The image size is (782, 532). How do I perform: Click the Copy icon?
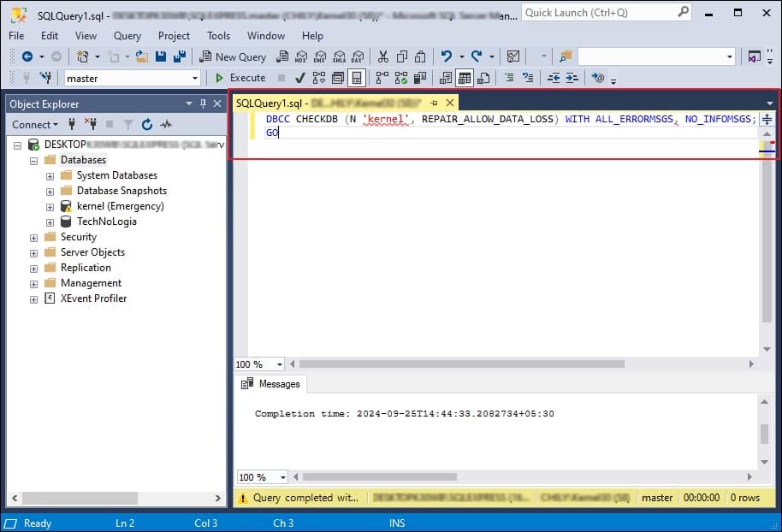pyautogui.click(x=401, y=56)
